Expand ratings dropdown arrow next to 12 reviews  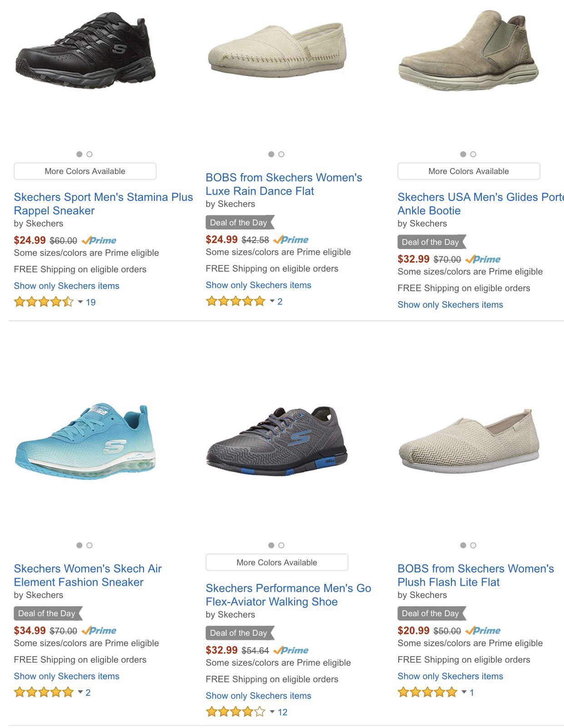[272, 712]
